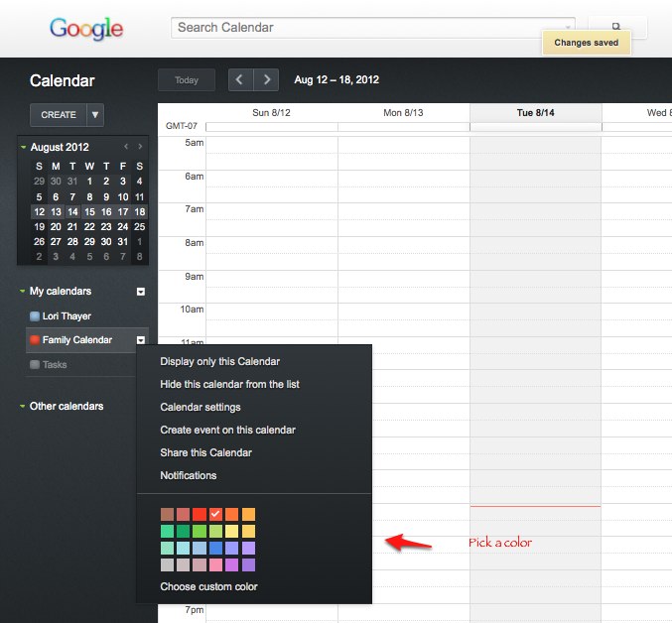Pick the brown color swatch
This screenshot has height=623, width=672.
pyautogui.click(x=167, y=514)
